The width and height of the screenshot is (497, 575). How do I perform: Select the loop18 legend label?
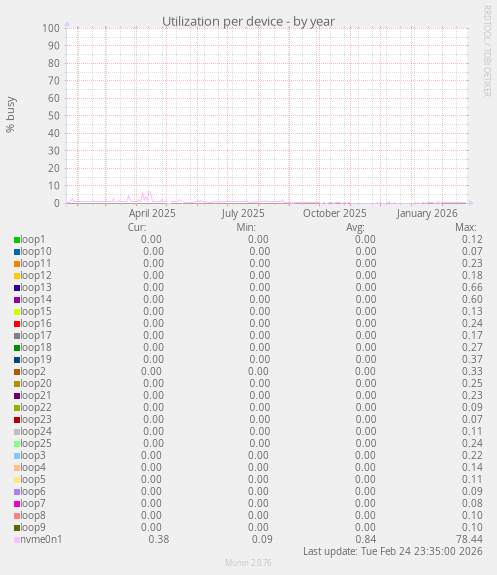[36, 348]
